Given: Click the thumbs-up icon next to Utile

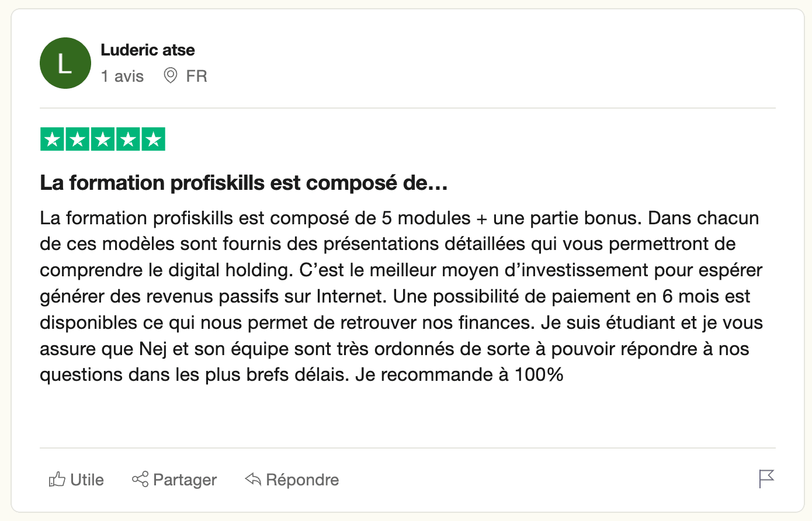Looking at the screenshot, I should tap(57, 480).
